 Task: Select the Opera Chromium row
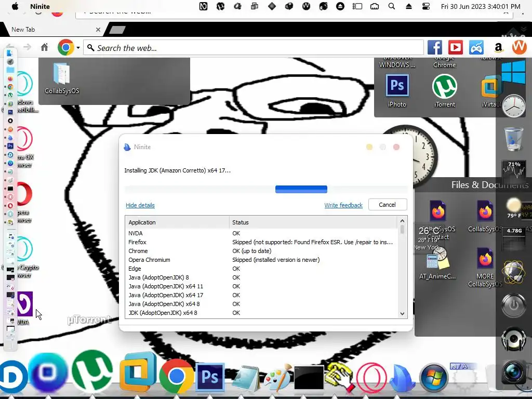pyautogui.click(x=261, y=260)
